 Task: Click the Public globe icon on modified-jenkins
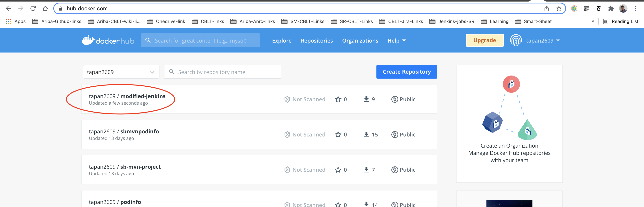394,99
